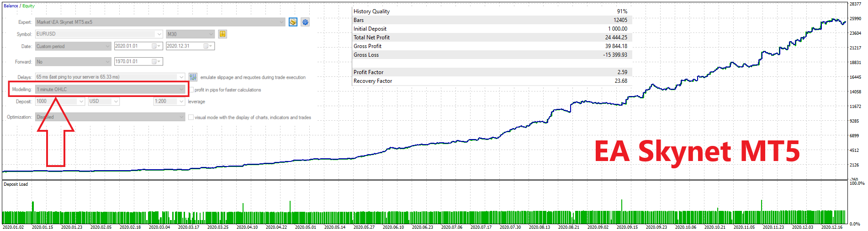Click the Gross Profit value 39 844.18

coord(616,46)
